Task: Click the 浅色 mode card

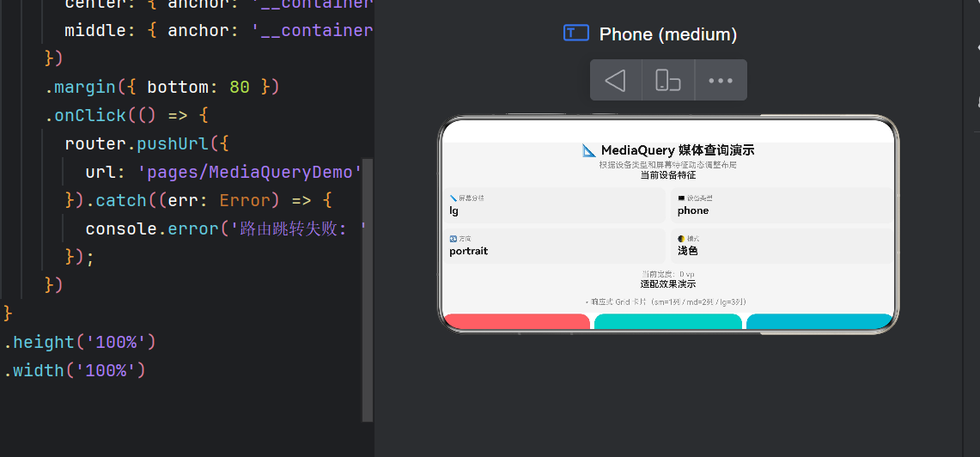Action: click(782, 246)
